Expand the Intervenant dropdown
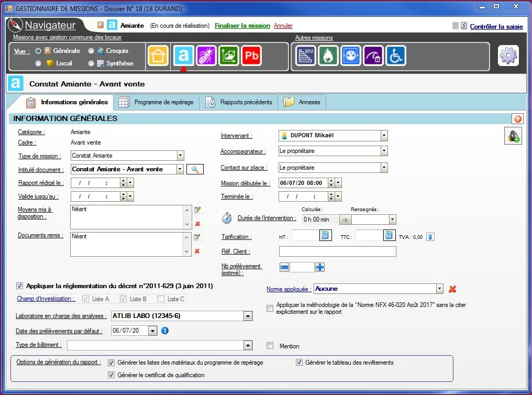Viewport: 532px width, 395px height. pos(384,136)
